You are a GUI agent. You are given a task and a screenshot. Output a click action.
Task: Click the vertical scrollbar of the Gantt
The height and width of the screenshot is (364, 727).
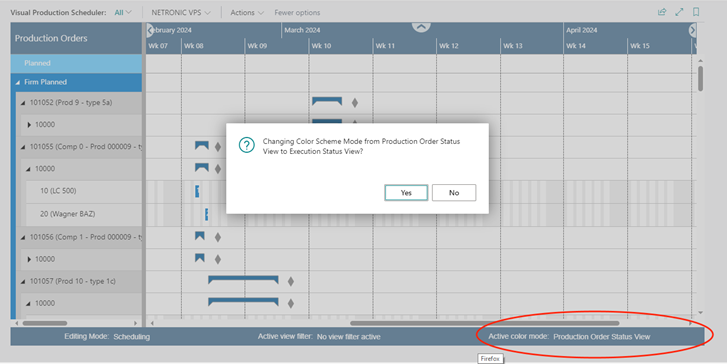(x=700, y=79)
